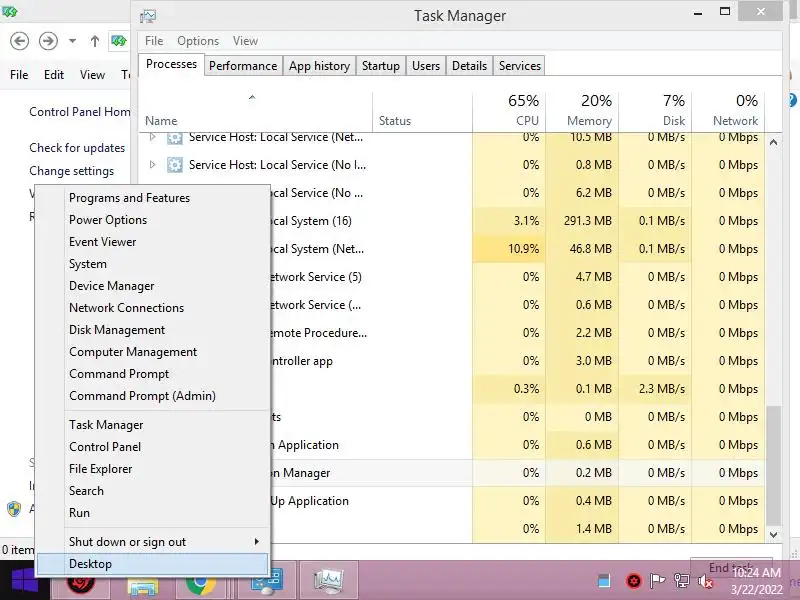The image size is (800, 600).
Task: Switch to the Startup tab
Action: coord(381,66)
